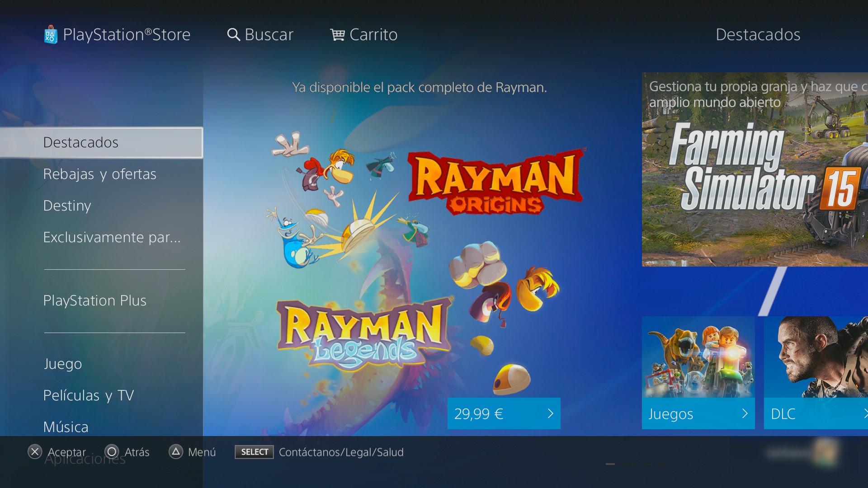Open Aplicaciones category
Screen dimensions: 868x488
[85, 460]
